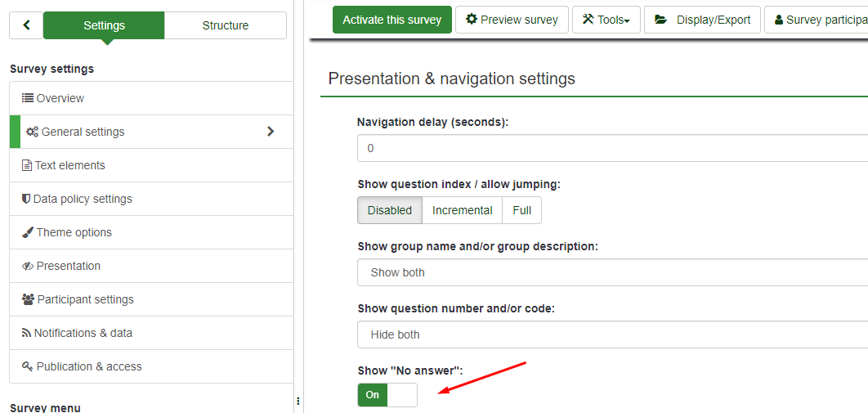Image resolution: width=868 pixels, height=413 pixels.
Task: Open Notifications & data settings
Action: [x=83, y=333]
